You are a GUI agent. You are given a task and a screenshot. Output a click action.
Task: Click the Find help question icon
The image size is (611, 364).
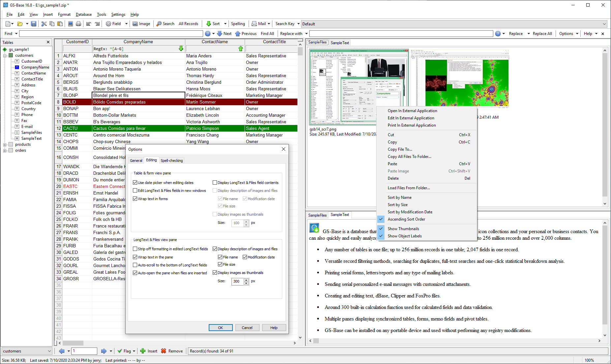tap(208, 34)
